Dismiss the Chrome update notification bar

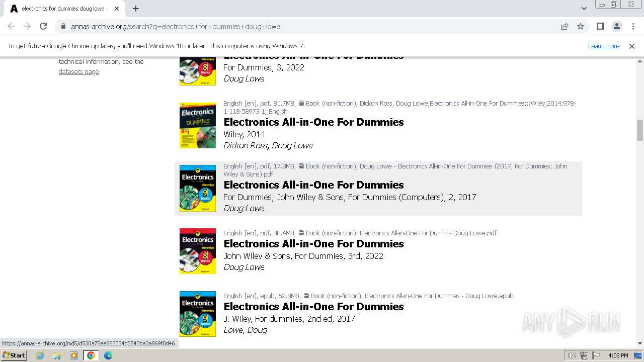(x=631, y=46)
